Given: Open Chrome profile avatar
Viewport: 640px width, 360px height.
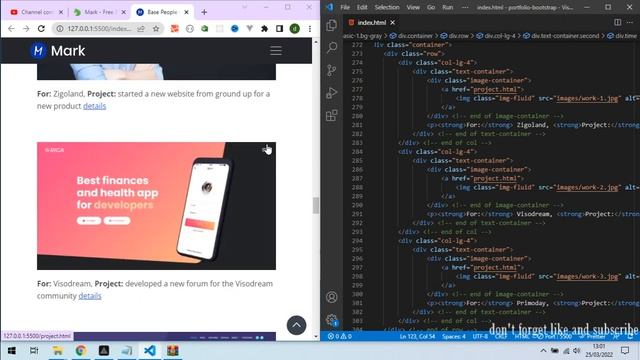Looking at the screenshot, I should 295,29.
